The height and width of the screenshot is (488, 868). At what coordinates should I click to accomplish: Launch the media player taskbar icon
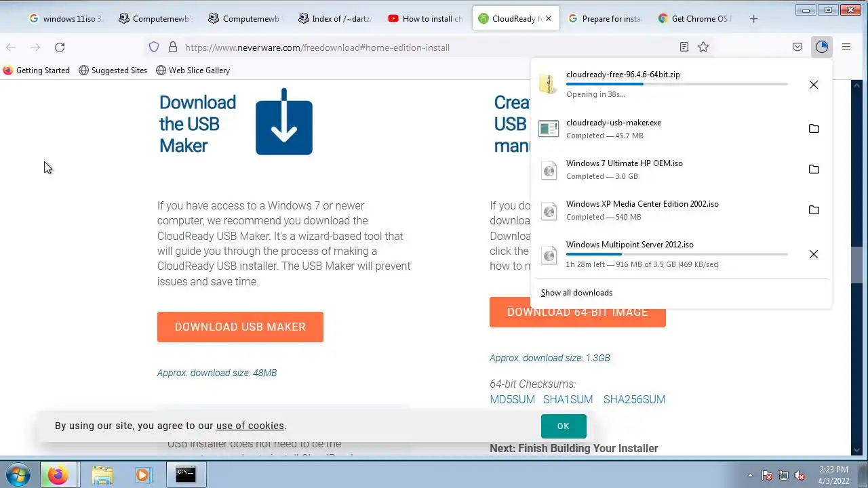click(142, 474)
